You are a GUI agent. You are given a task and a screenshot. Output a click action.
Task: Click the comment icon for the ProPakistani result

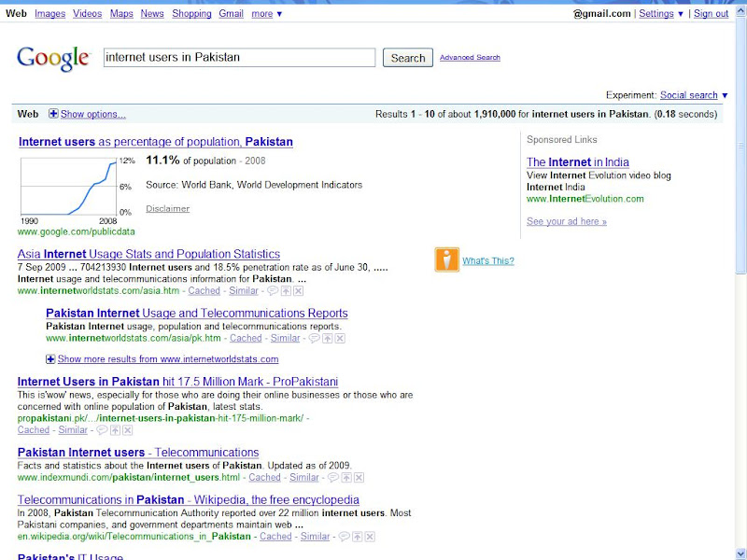(x=102, y=430)
